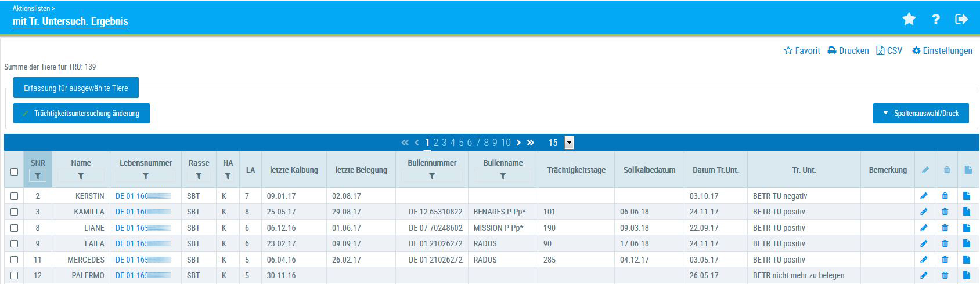Image resolution: width=980 pixels, height=284 pixels.
Task: Click filter icon under SNR column
Action: tap(37, 176)
